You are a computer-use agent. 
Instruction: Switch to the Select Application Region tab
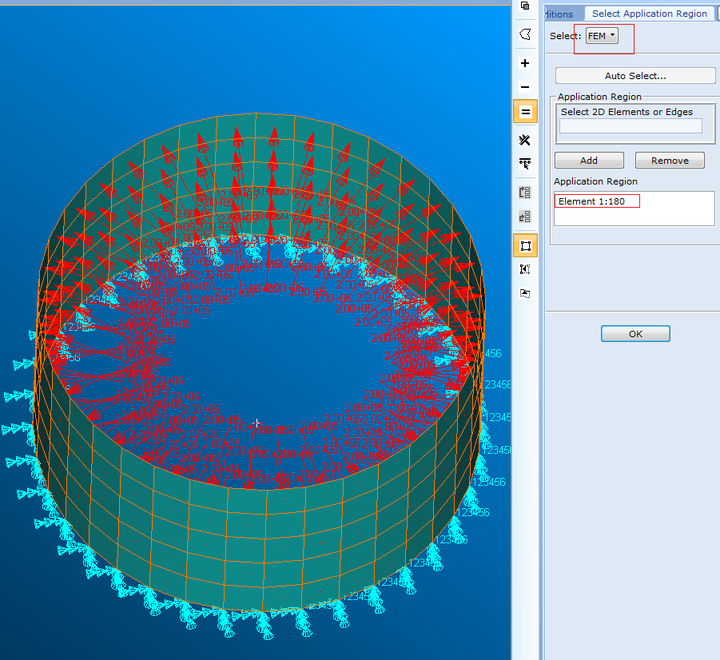pos(649,14)
